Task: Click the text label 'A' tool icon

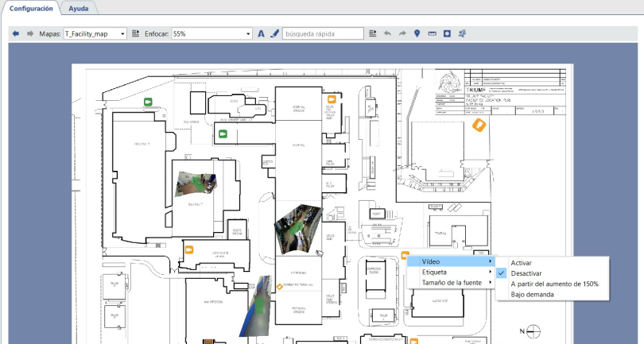Action: coord(261,34)
